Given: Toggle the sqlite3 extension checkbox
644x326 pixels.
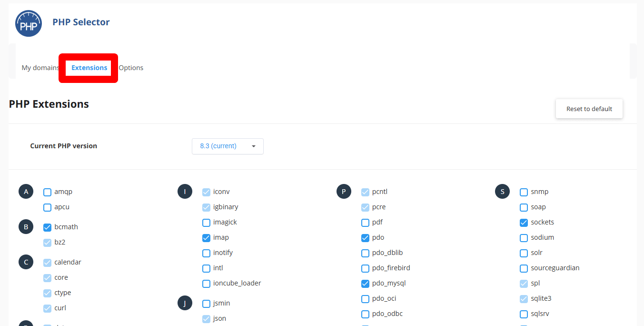Looking at the screenshot, I should (x=524, y=299).
